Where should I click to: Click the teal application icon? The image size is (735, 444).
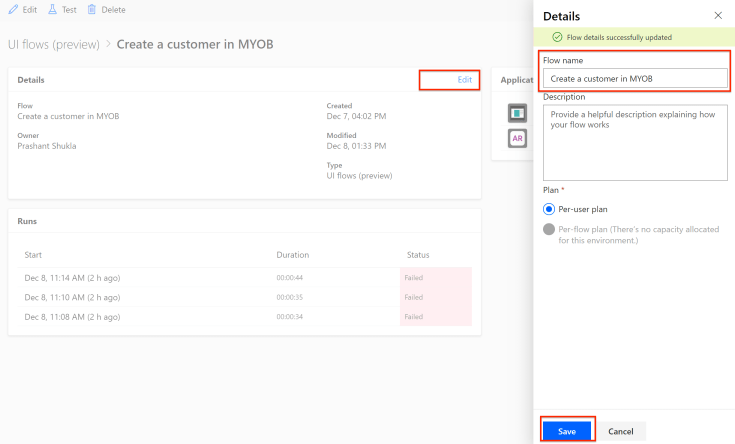517,111
